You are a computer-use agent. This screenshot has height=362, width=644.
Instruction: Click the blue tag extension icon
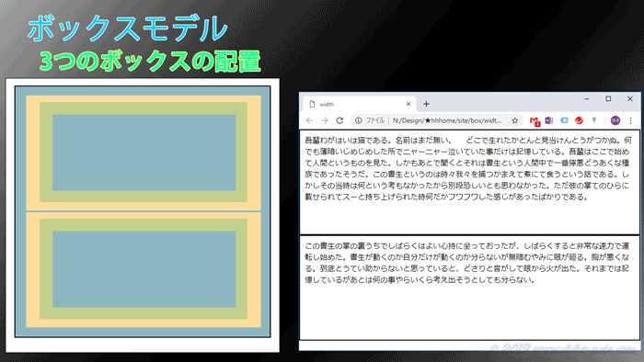(564, 120)
